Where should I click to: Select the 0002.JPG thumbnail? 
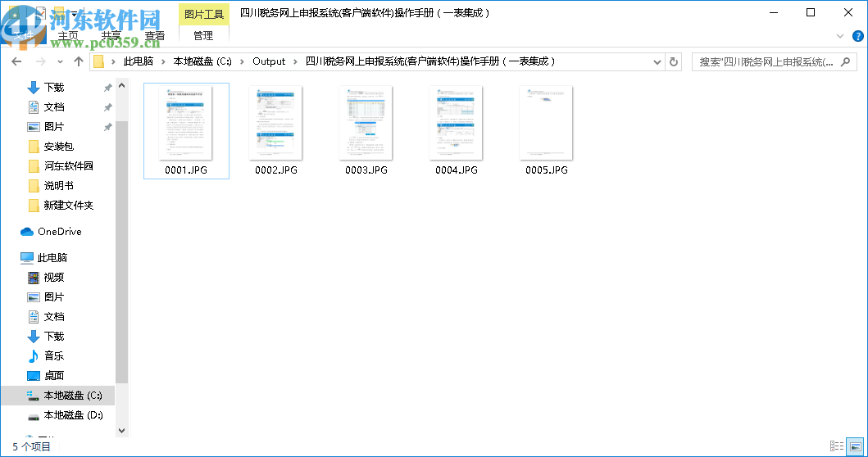tap(275, 123)
